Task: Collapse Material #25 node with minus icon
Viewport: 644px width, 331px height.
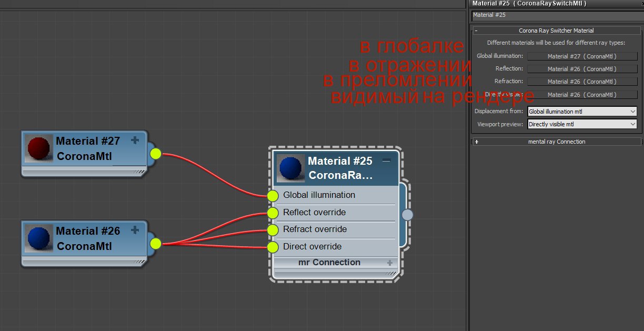Action: tap(386, 161)
